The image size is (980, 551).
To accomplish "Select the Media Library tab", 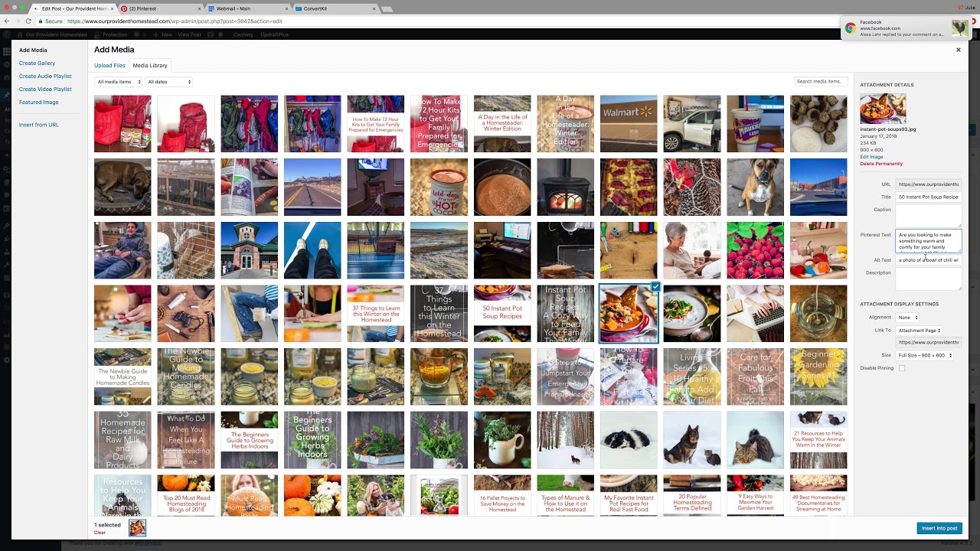I will 150,66.
